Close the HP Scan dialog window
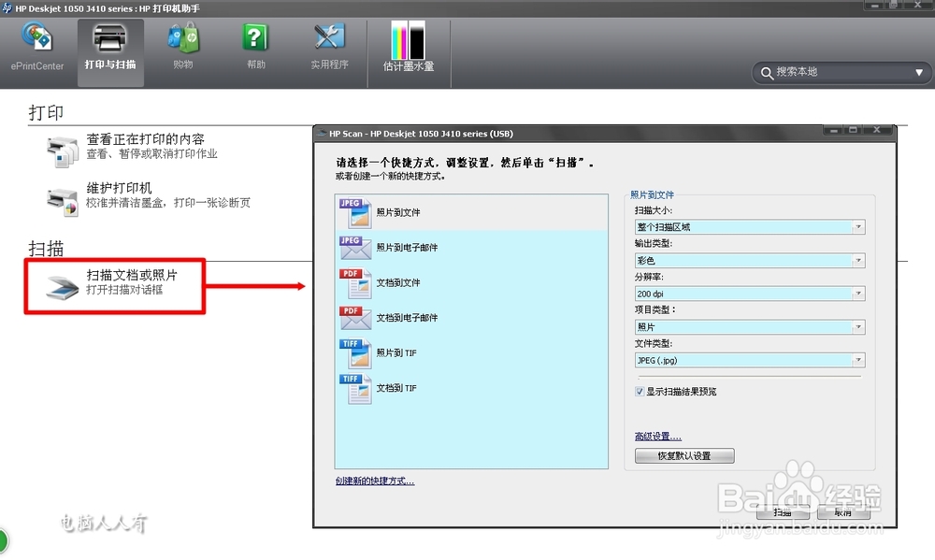 click(x=877, y=130)
